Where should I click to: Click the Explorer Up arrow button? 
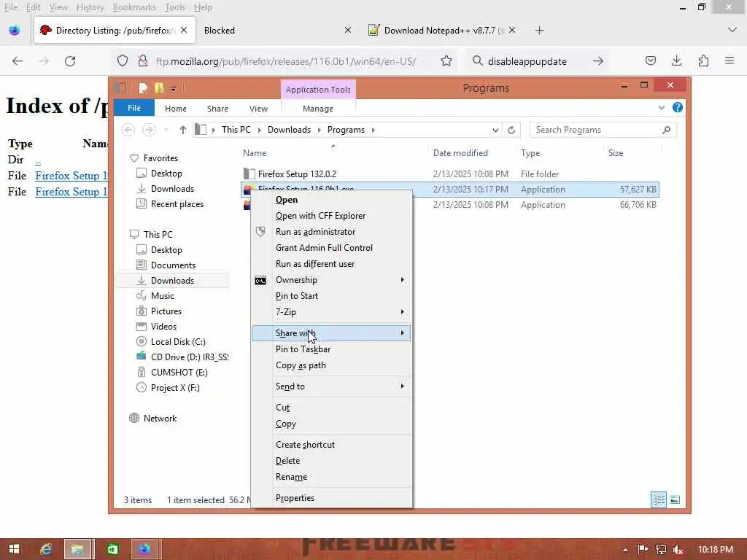tap(183, 130)
